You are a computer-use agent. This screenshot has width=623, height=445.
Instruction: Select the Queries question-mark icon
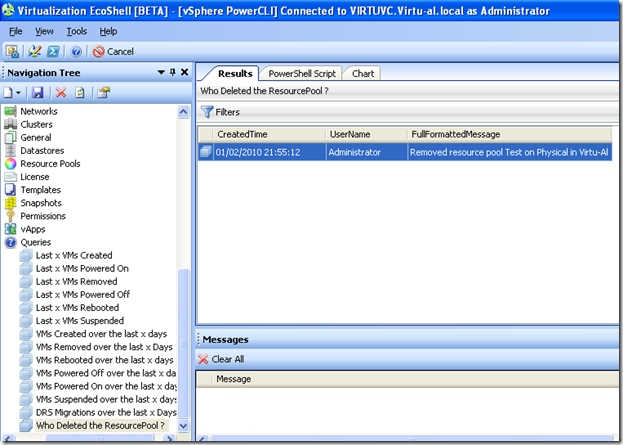[10, 242]
